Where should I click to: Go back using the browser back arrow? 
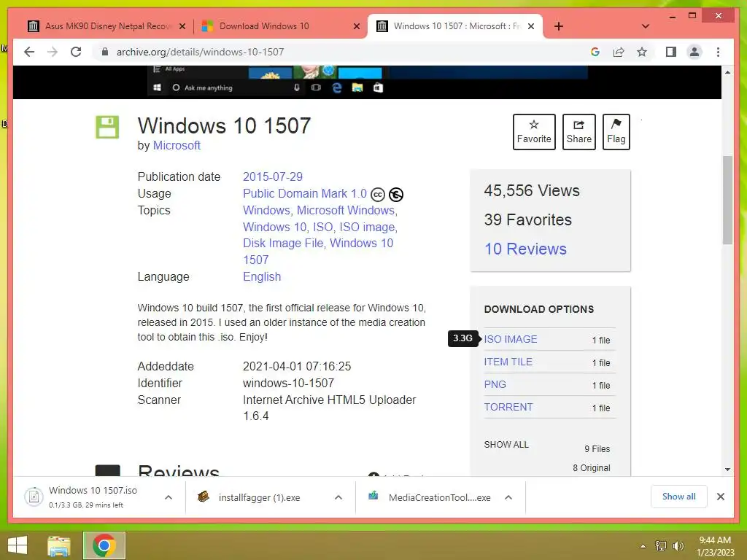point(29,52)
